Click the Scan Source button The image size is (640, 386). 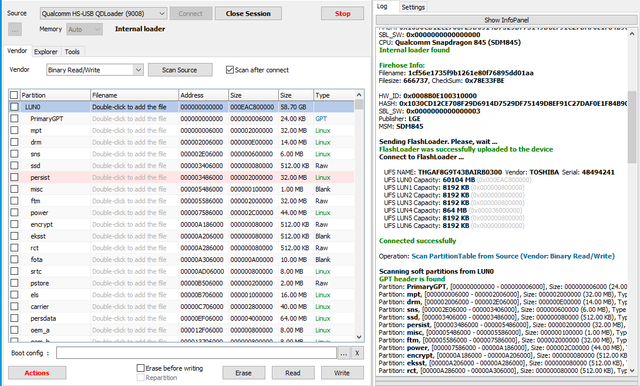pyautogui.click(x=180, y=70)
